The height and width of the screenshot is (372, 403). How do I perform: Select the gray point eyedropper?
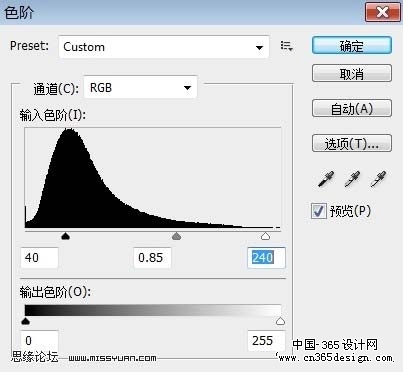[x=352, y=179]
